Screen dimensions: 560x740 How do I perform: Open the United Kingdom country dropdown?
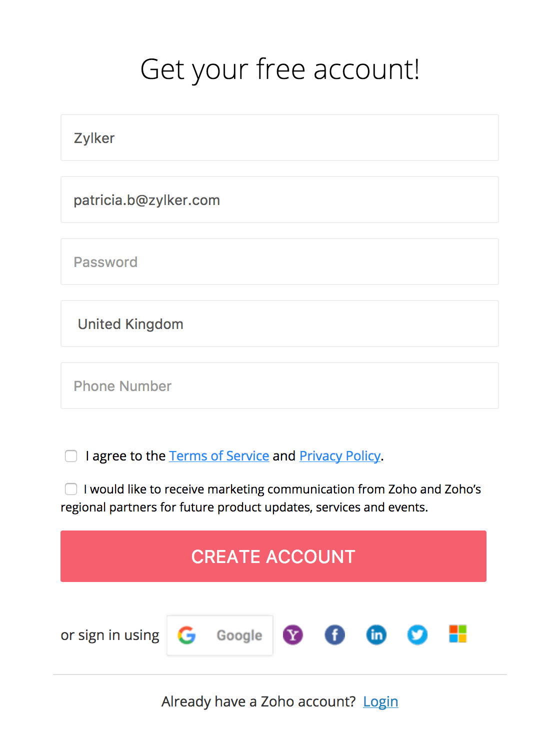tap(279, 324)
